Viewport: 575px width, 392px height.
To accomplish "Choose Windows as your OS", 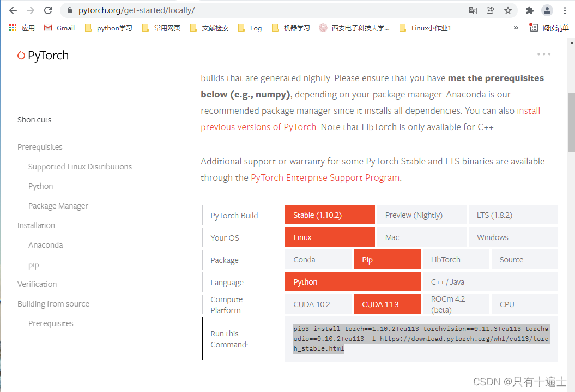I will (x=513, y=237).
